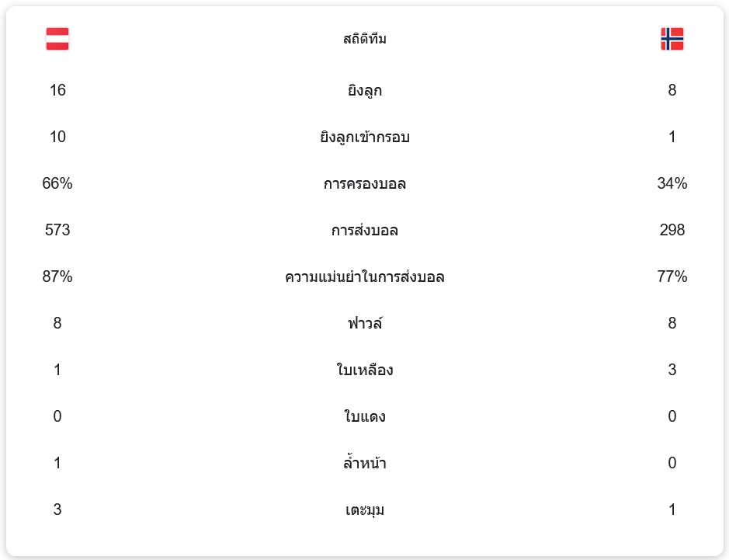The height and width of the screenshot is (560, 729).
Task: Select the ล้ำหน้า stat label
Action: [x=365, y=464]
